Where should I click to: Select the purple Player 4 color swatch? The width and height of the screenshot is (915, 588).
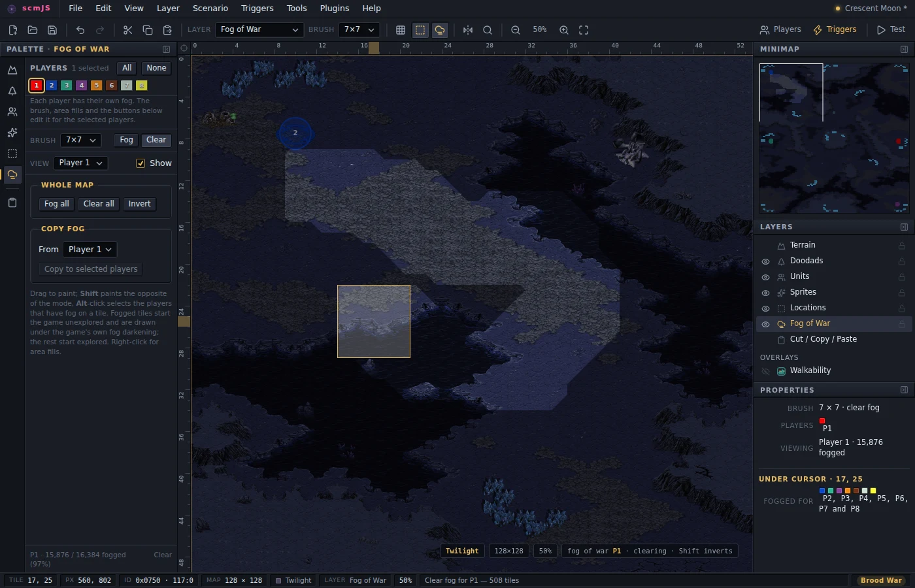[x=82, y=86]
